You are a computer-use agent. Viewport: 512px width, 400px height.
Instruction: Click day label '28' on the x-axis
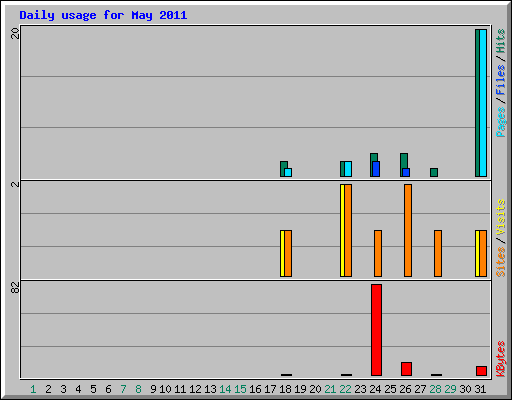[435, 389]
